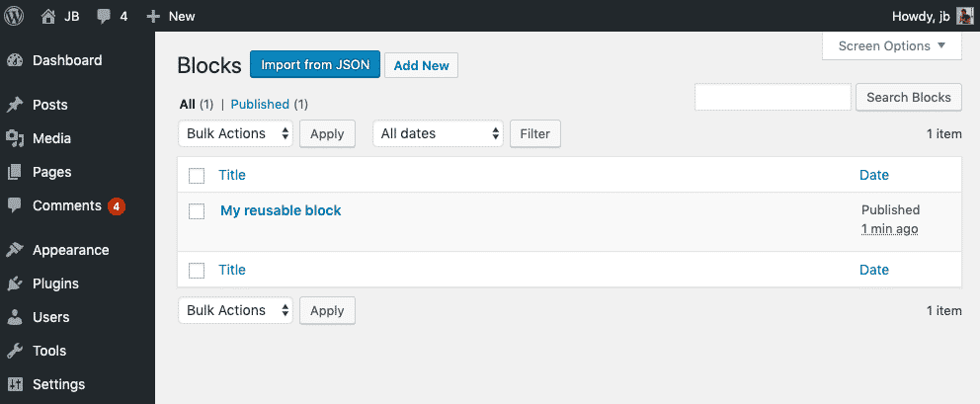The width and height of the screenshot is (980, 404).
Task: Click the Plugins plug icon
Action: pyautogui.click(x=15, y=283)
